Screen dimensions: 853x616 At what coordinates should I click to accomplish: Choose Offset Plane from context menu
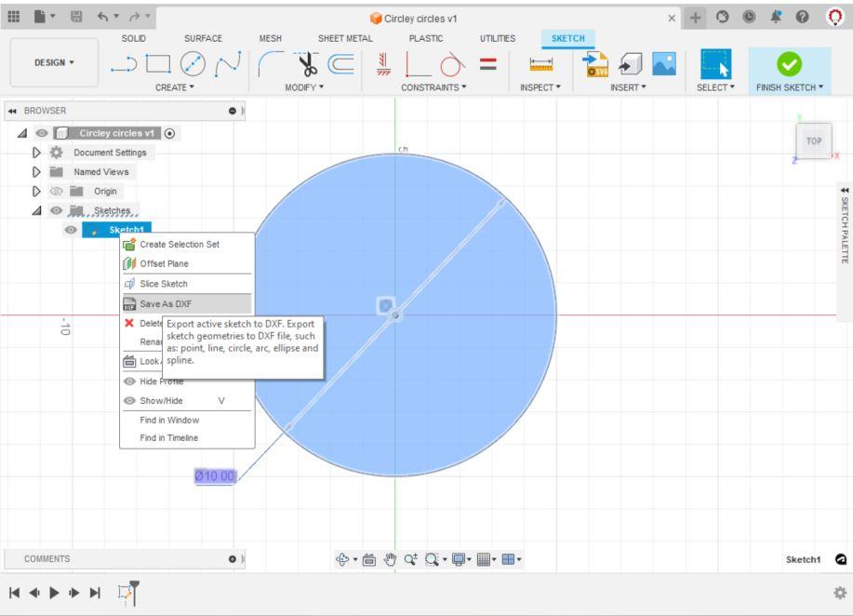pos(188,263)
